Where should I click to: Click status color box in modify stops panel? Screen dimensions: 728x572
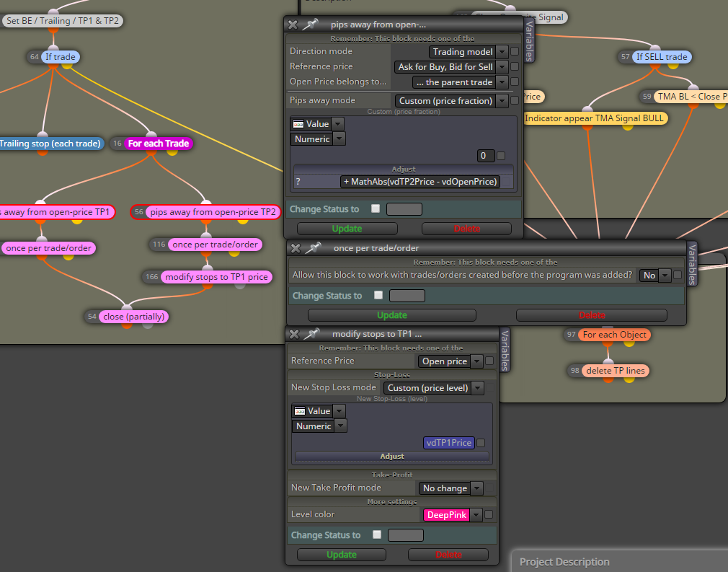tap(406, 535)
